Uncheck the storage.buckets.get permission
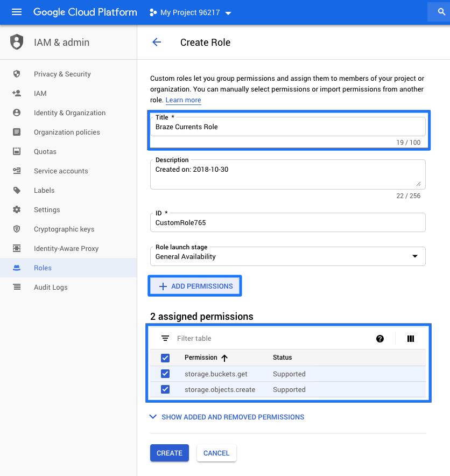The image size is (450, 476). point(165,374)
